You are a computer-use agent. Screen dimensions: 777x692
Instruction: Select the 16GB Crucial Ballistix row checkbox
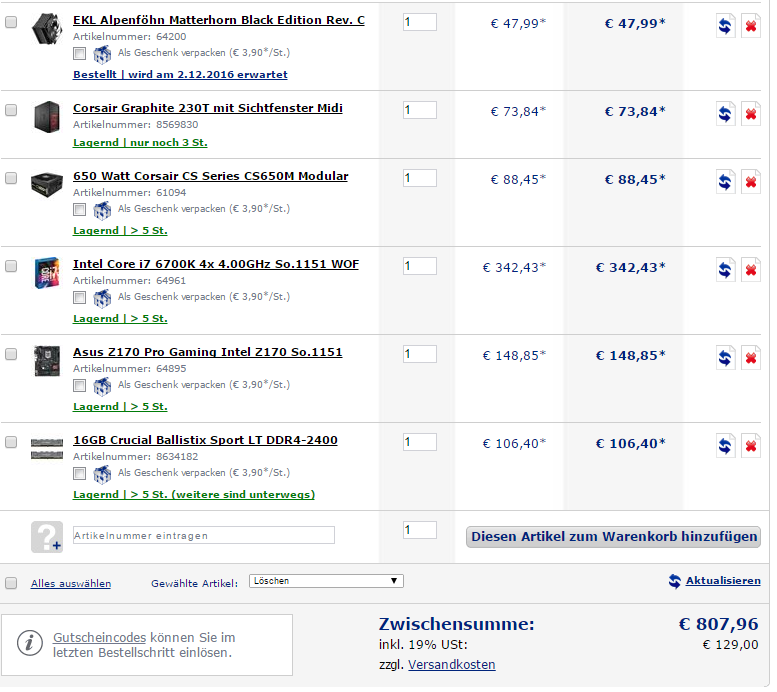point(11,442)
